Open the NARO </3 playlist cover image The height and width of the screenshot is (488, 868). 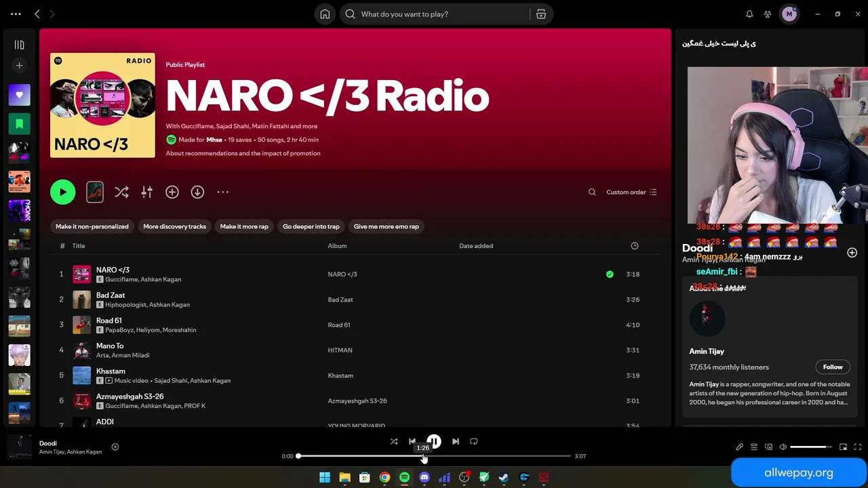(102, 105)
